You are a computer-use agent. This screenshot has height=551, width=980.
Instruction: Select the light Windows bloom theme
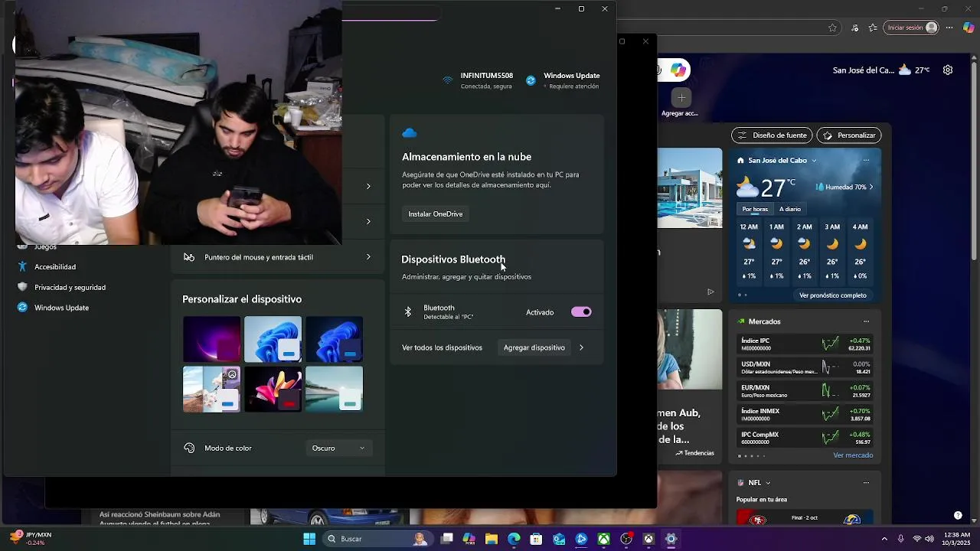(x=273, y=339)
